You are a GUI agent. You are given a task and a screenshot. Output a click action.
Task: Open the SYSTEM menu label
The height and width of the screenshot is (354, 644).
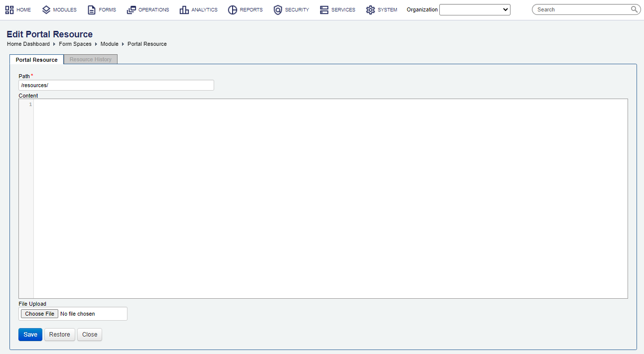387,10
